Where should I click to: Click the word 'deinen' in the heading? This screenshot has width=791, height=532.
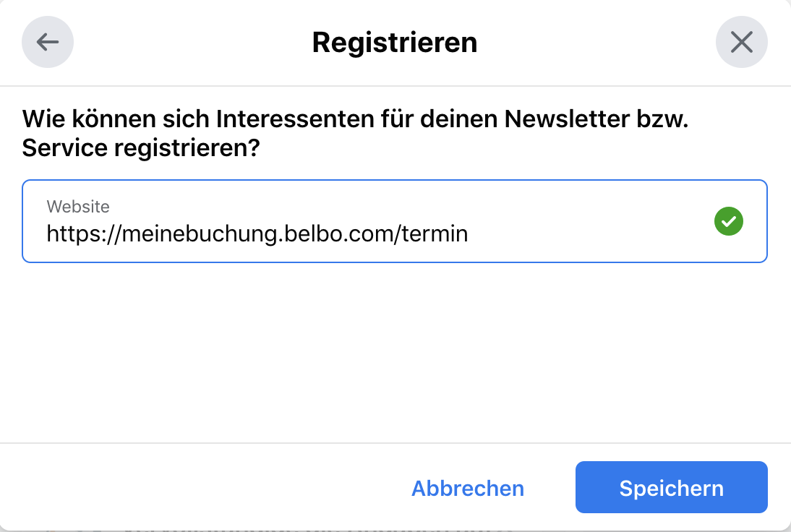click(x=459, y=119)
